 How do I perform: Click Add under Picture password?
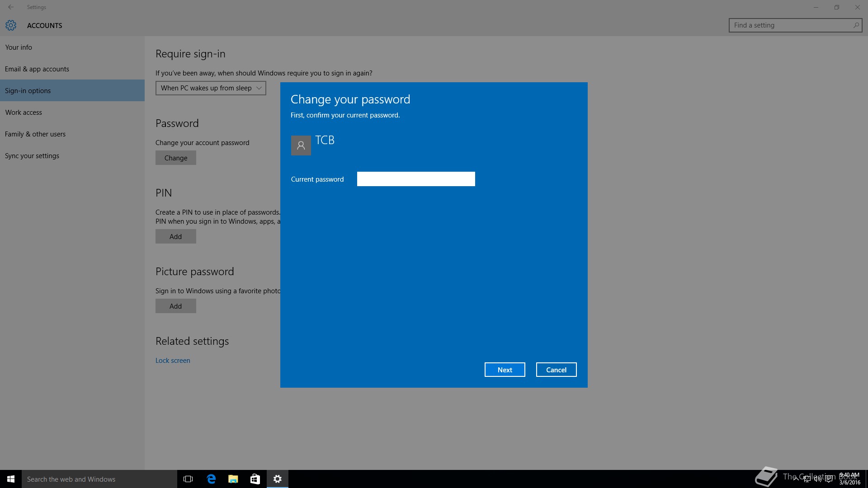point(176,306)
